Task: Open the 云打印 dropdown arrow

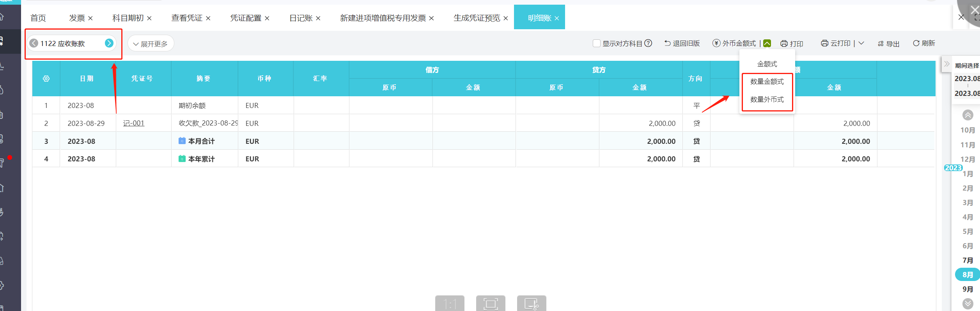Action: click(x=861, y=43)
